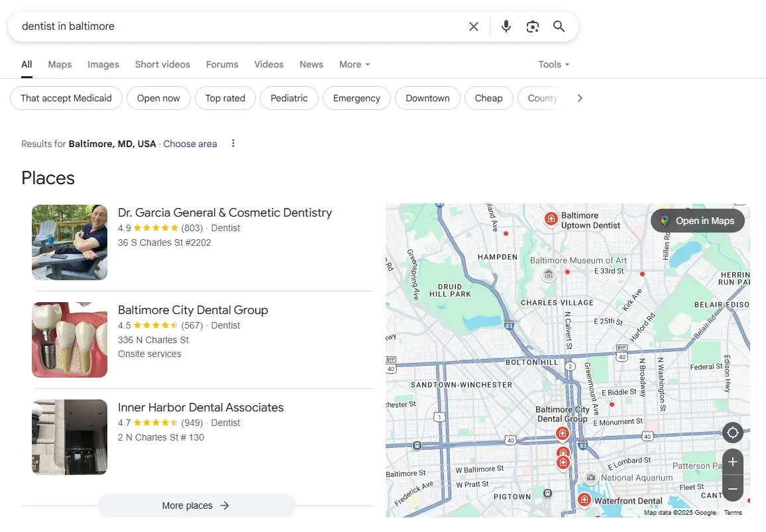
Task: Open the News results tab
Action: coord(311,64)
